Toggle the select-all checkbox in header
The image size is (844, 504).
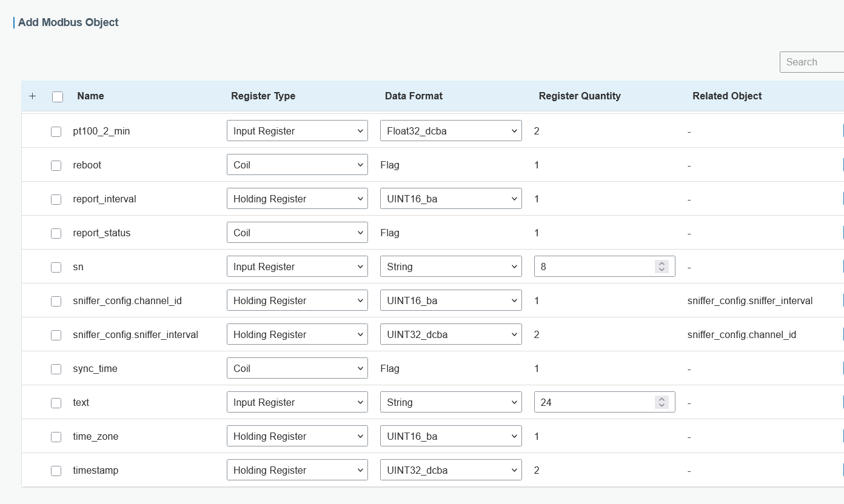click(x=58, y=97)
